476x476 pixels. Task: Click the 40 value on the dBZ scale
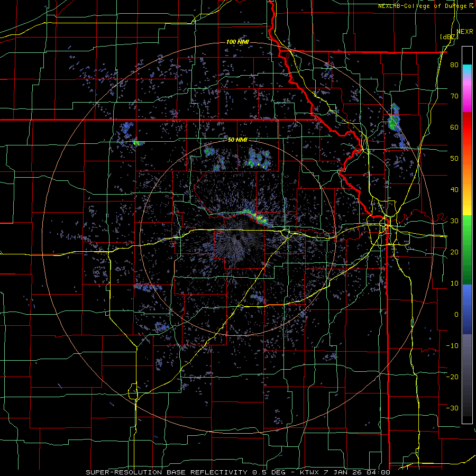pyautogui.click(x=454, y=190)
